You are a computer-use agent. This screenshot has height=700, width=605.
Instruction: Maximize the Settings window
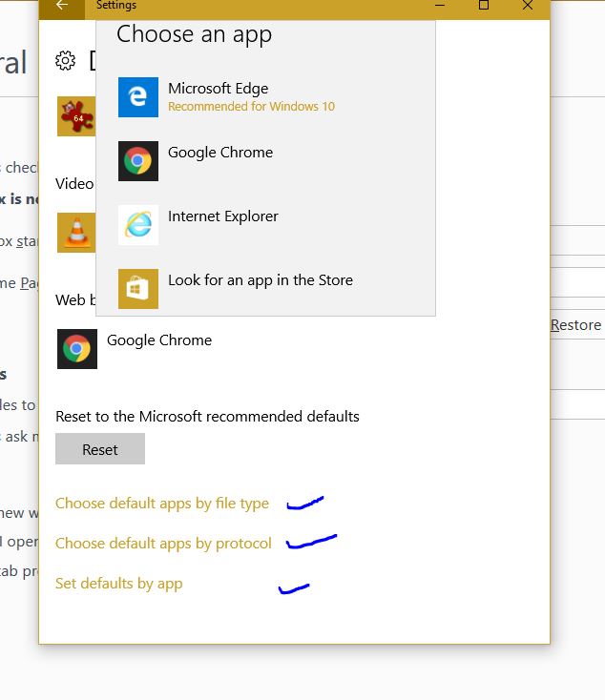click(484, 6)
